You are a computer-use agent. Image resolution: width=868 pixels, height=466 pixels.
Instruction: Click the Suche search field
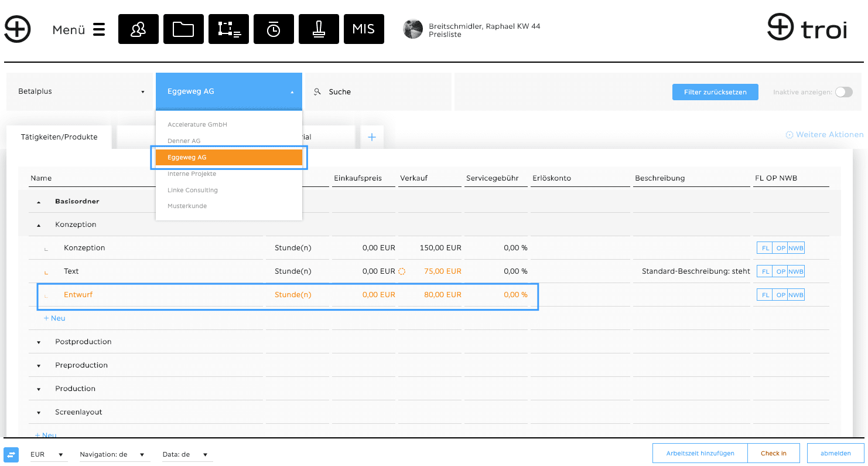coord(378,92)
